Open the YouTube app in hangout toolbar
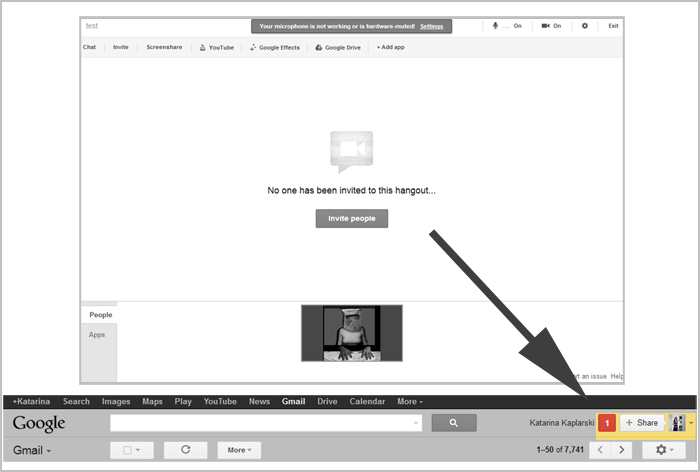Viewport: 700px width, 472px height. (217, 47)
